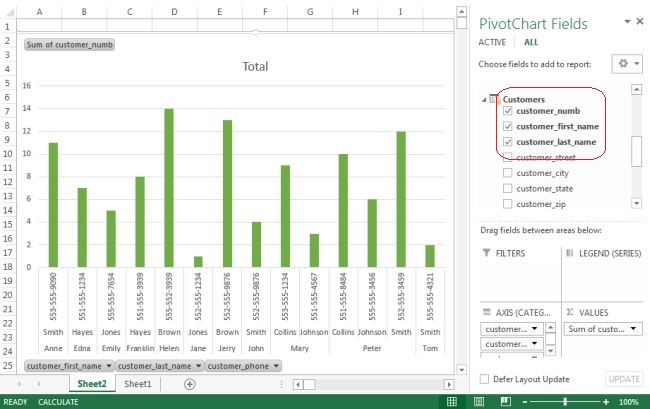Click Sum of customer_numb chart field button
Viewport: 650px width, 409px height.
tap(69, 44)
